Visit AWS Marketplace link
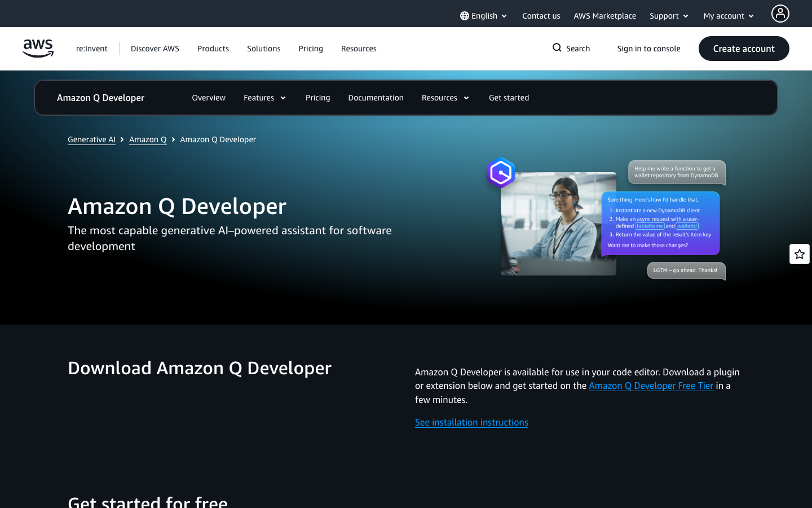Viewport: 812px width, 508px height. 605,16
